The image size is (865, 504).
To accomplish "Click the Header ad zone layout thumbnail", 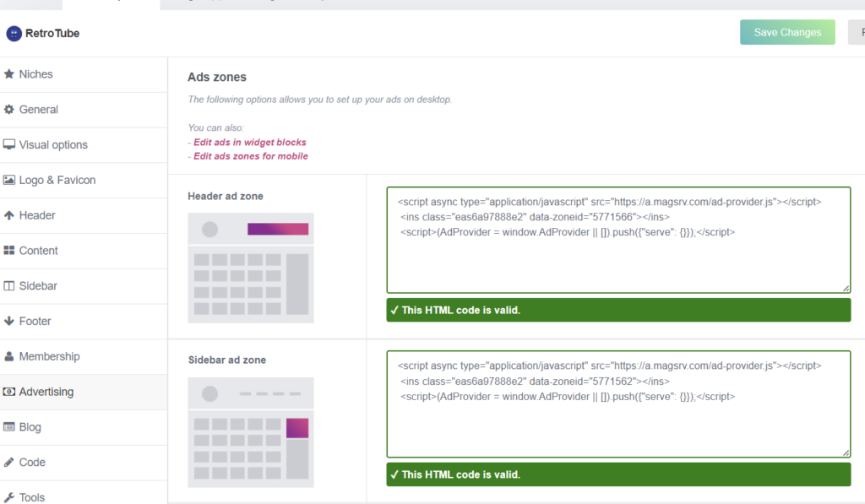I will pyautogui.click(x=250, y=268).
